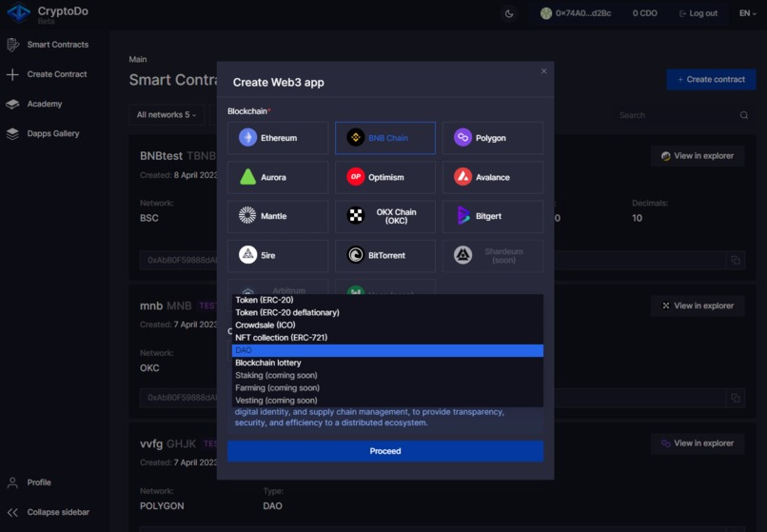
Task: Select the Avalance blockchain
Action: (x=493, y=177)
